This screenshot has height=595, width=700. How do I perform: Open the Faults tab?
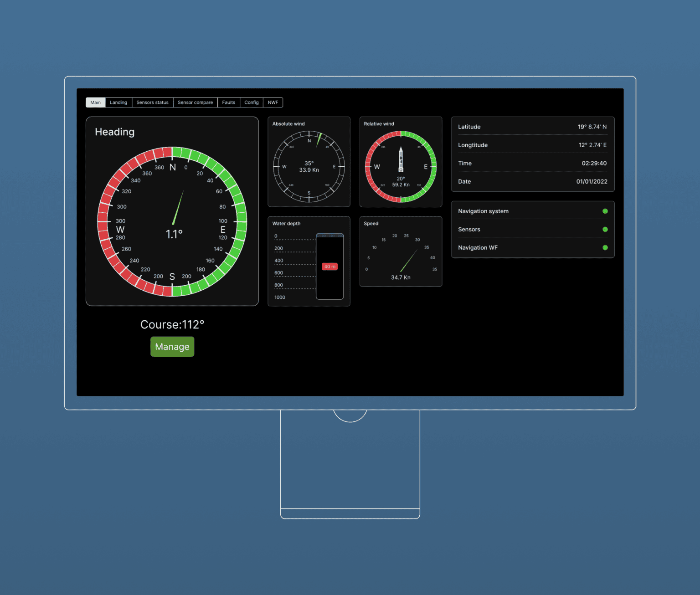(x=229, y=103)
